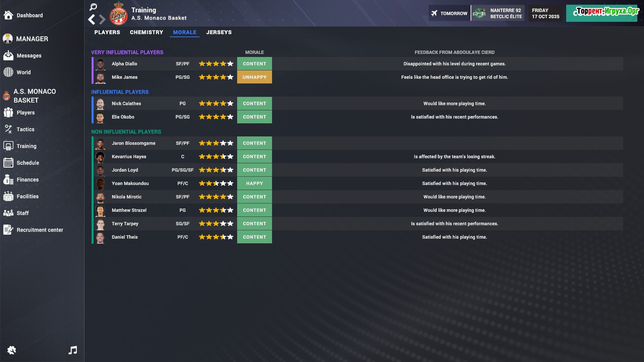Image resolution: width=644 pixels, height=362 pixels.
Task: Go back with the left arrow
Action: tap(92, 19)
